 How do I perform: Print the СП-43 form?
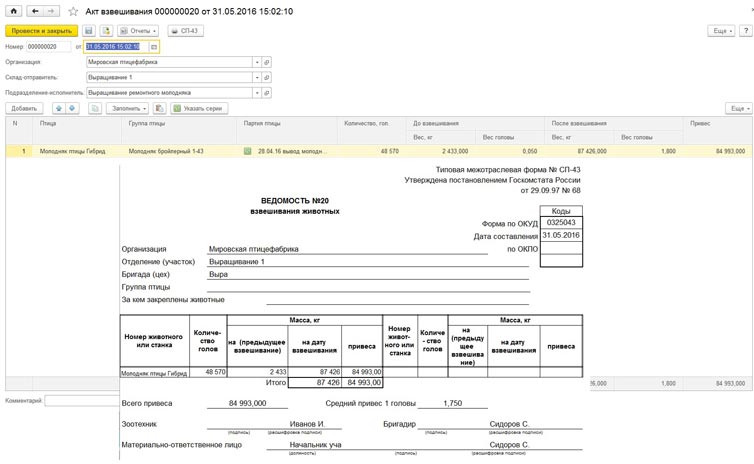[x=186, y=31]
